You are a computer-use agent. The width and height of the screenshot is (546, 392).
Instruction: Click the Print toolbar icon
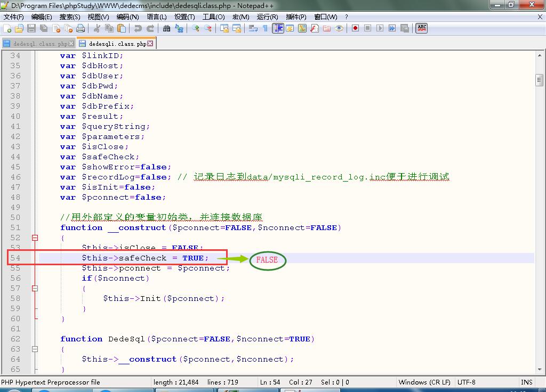pyautogui.click(x=80, y=28)
